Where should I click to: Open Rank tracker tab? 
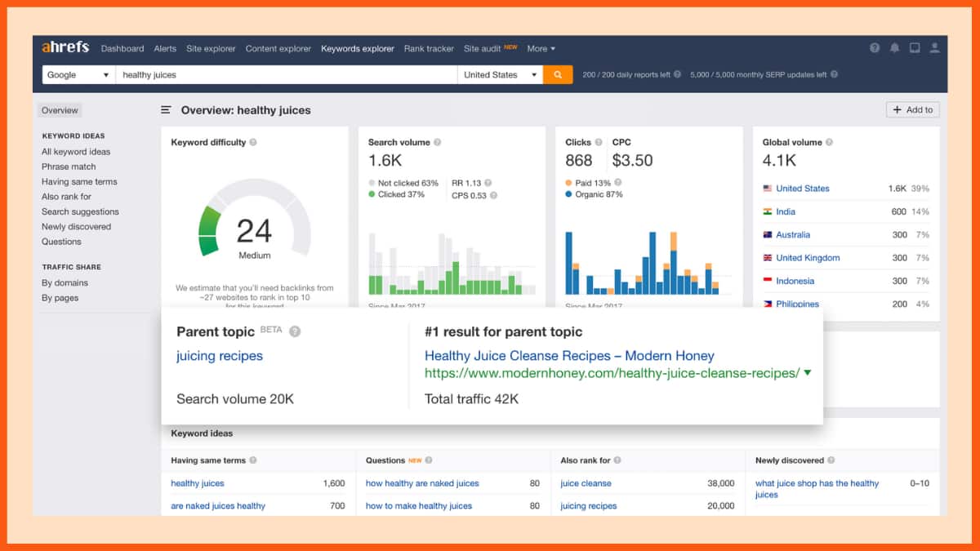(x=429, y=48)
